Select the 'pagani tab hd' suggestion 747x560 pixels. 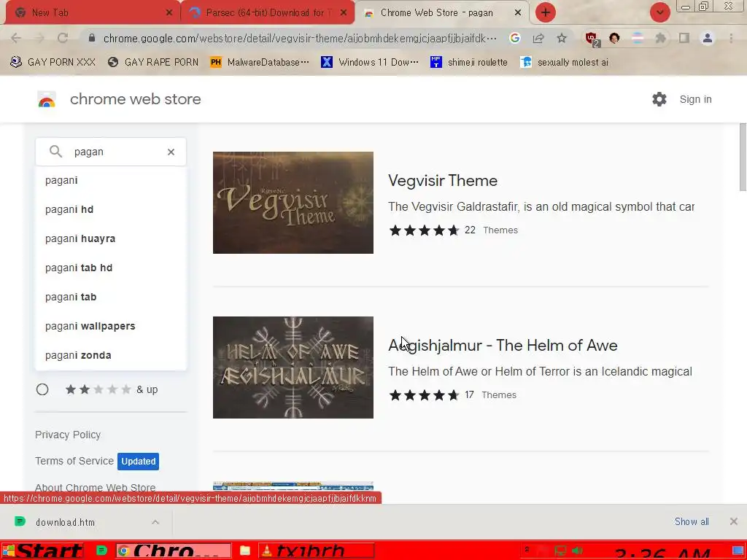point(111,268)
